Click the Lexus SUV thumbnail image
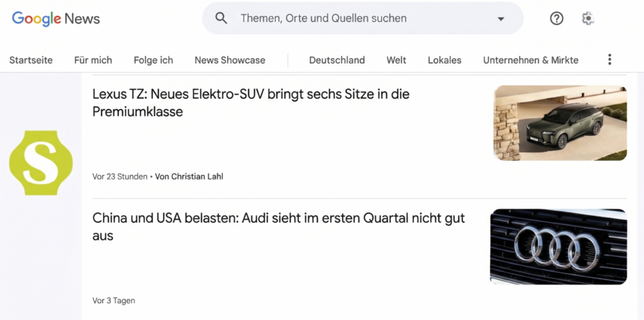This screenshot has height=320, width=644. 560,123
